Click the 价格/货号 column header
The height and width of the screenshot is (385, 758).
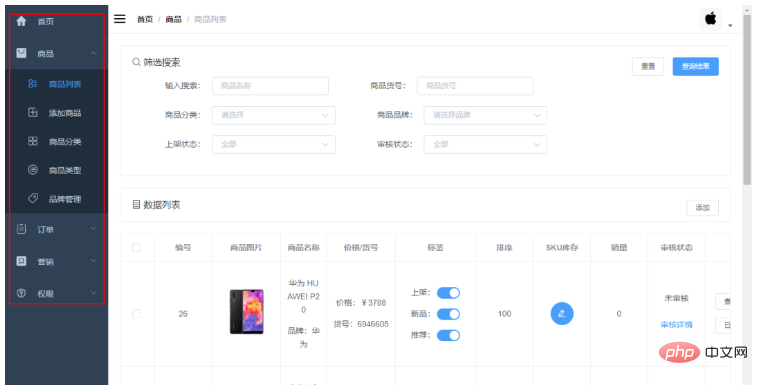[x=361, y=247]
